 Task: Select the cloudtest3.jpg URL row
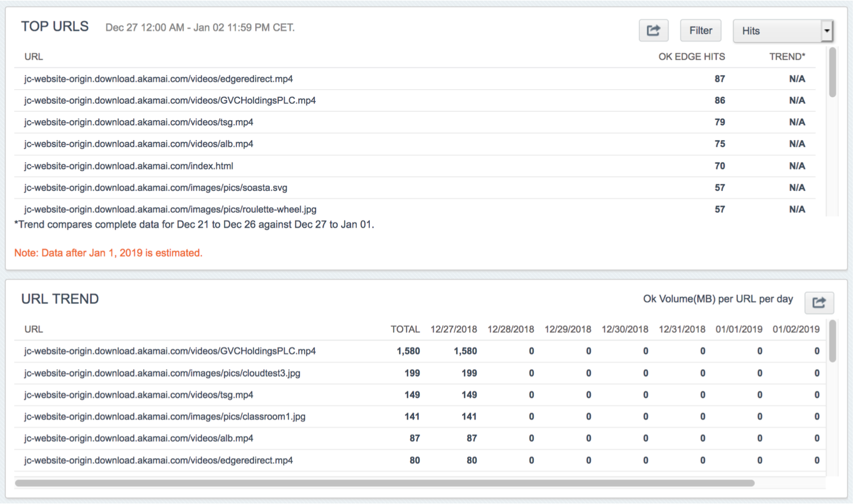tap(420, 373)
